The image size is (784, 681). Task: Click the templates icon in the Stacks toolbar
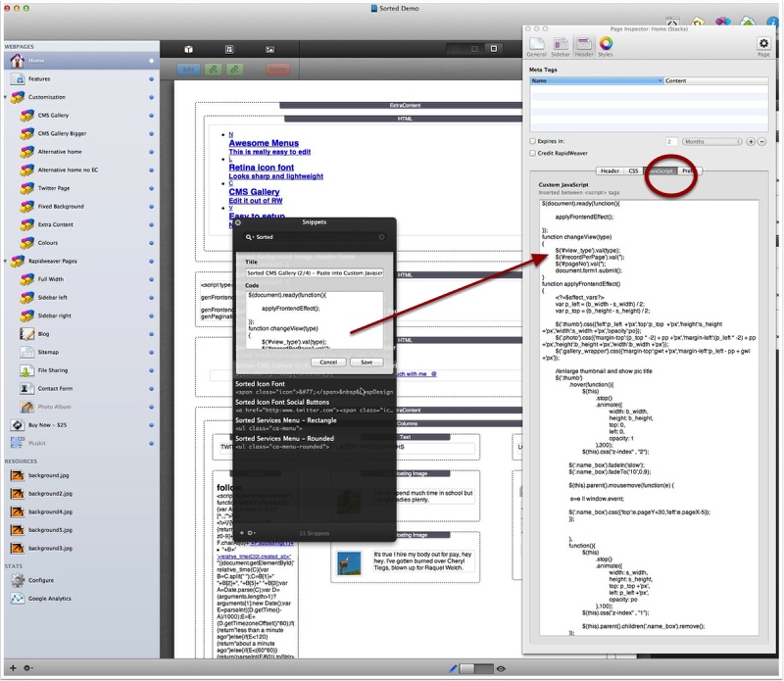[x=229, y=50]
